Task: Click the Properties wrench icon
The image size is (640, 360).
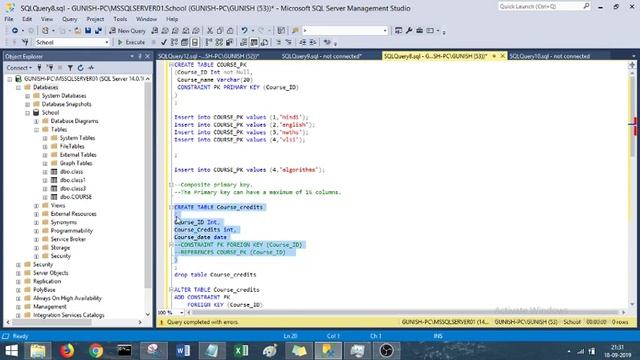Action: coord(409,31)
